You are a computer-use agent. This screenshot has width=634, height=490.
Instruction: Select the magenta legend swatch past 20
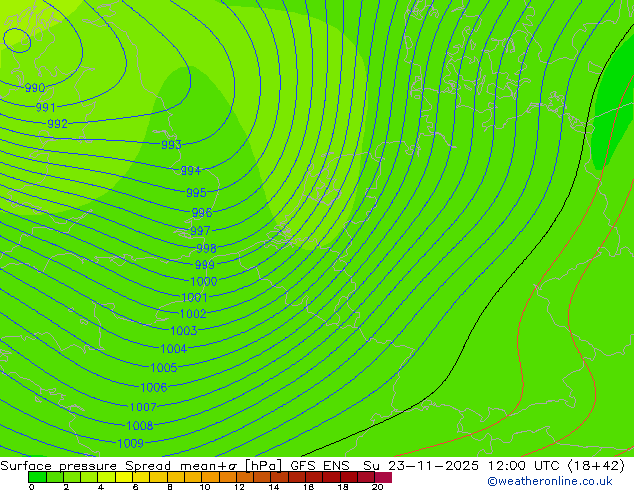click(383, 477)
